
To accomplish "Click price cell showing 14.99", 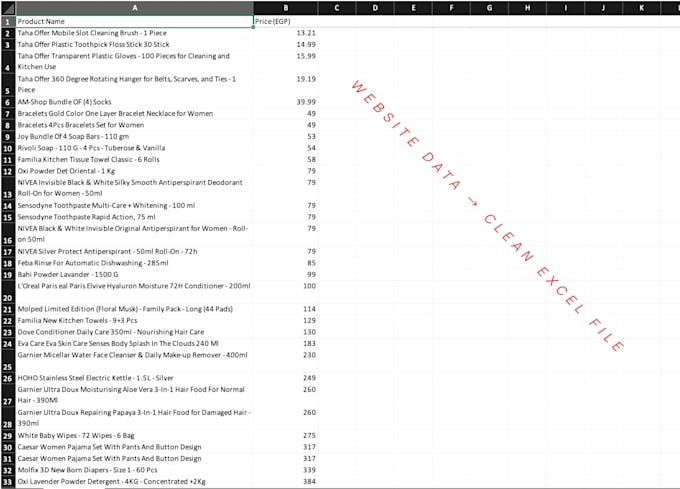I will 285,44.
